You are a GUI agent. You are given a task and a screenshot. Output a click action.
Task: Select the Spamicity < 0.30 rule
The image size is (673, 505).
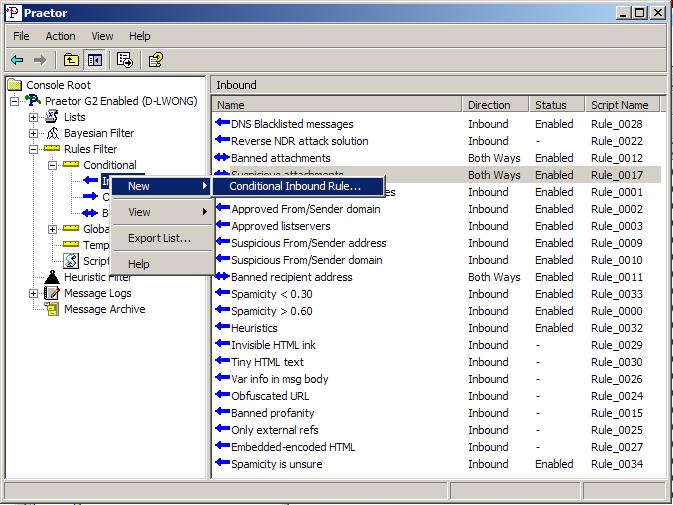(272, 294)
